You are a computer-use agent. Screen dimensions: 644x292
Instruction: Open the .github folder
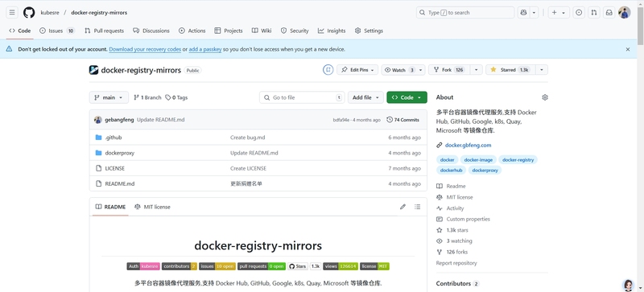pos(113,138)
